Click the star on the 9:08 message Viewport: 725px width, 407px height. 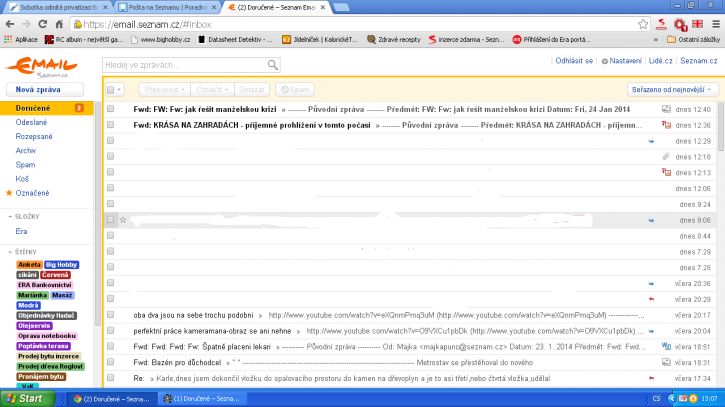point(123,220)
